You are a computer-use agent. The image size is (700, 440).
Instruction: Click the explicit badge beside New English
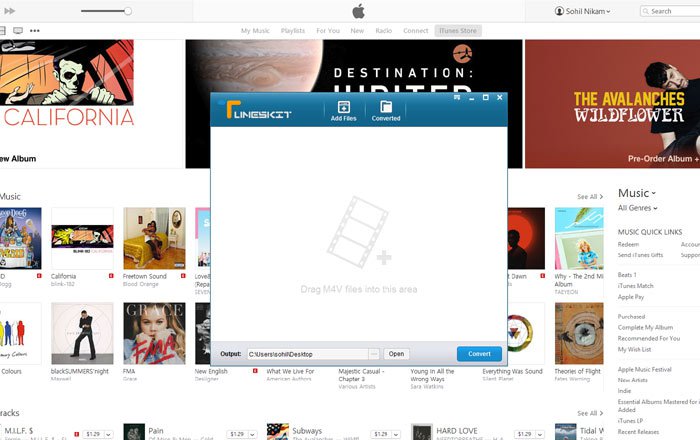coord(255,371)
